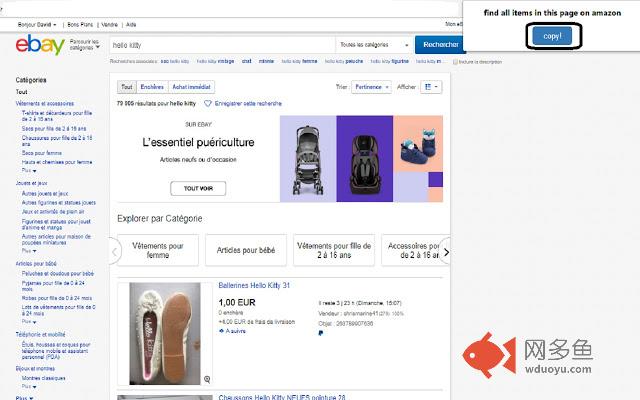The width and height of the screenshot is (640, 400).
Task: Select the 'Enchères' tab
Action: 151,87
